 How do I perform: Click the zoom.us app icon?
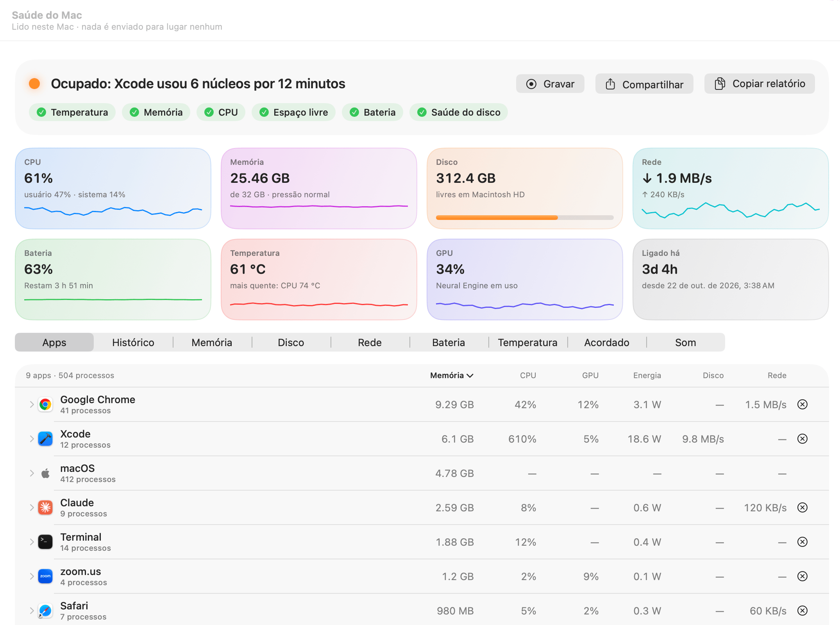tap(45, 577)
